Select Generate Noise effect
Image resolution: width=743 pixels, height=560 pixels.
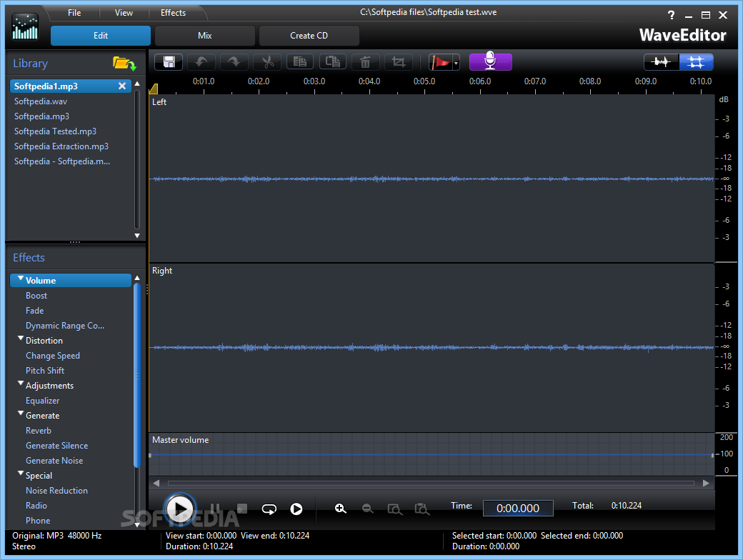[54, 461]
